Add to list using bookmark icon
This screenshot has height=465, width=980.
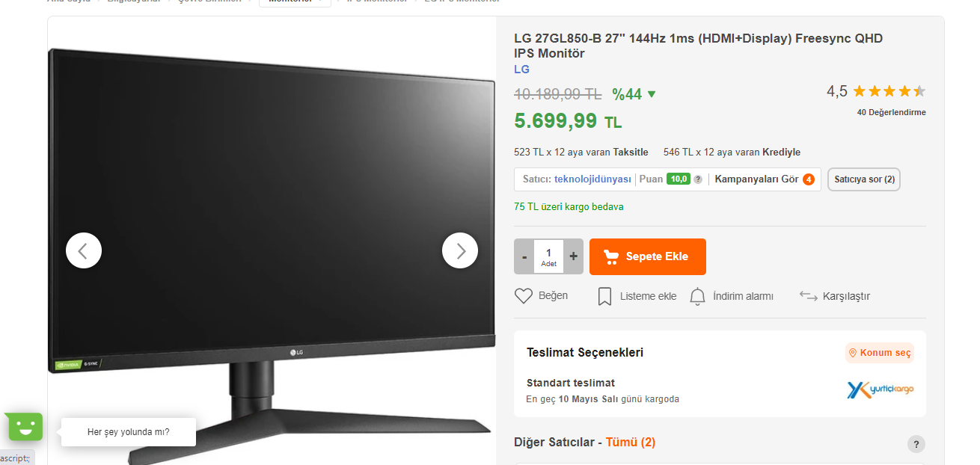click(604, 297)
